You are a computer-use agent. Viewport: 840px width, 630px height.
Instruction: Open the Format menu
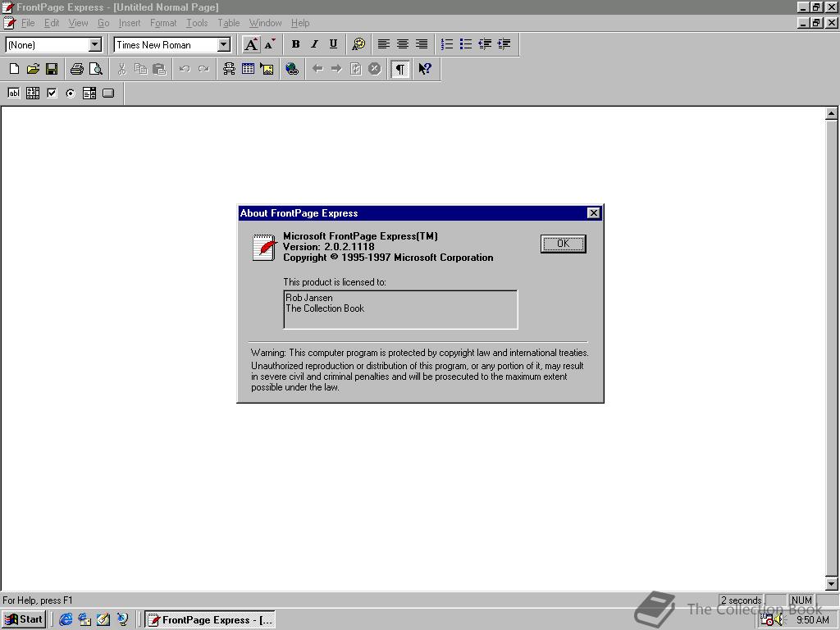click(163, 23)
